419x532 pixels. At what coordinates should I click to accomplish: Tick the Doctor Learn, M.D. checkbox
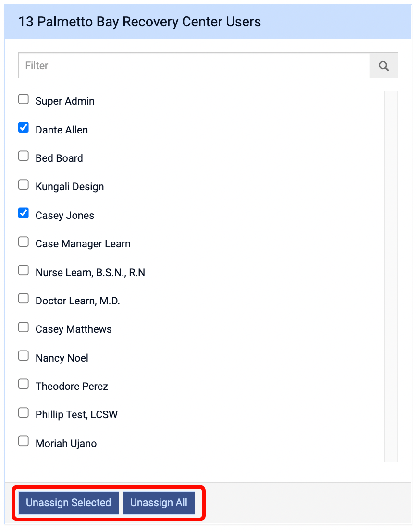tap(24, 299)
